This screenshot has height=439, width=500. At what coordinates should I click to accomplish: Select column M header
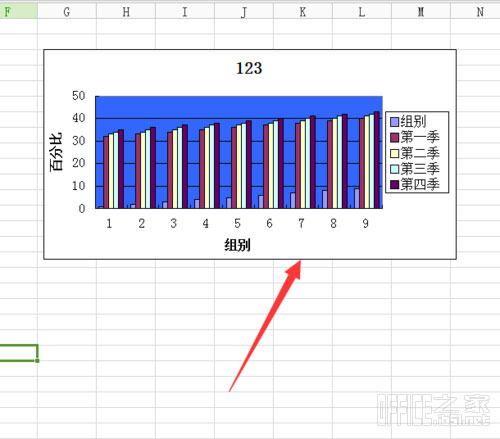(421, 12)
